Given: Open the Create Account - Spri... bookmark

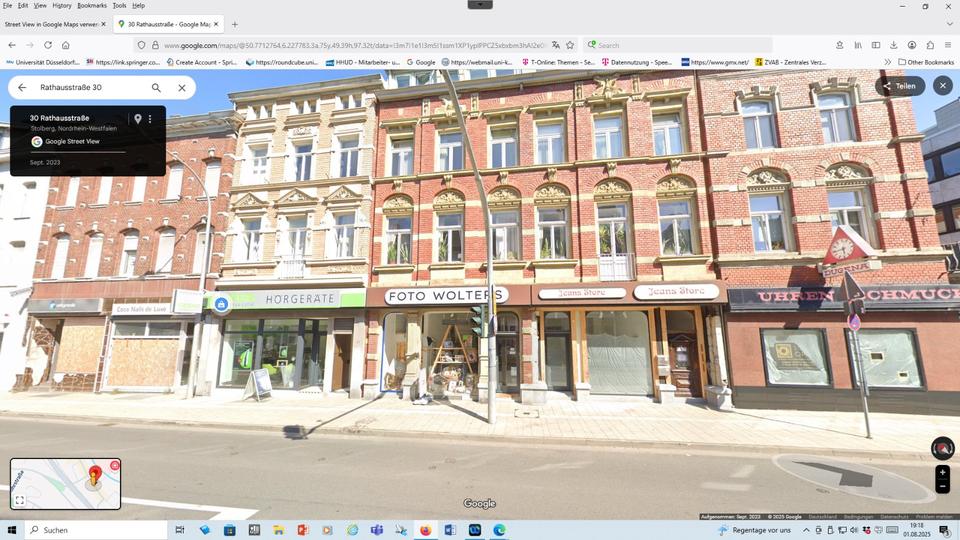Looking at the screenshot, I should pos(201,62).
